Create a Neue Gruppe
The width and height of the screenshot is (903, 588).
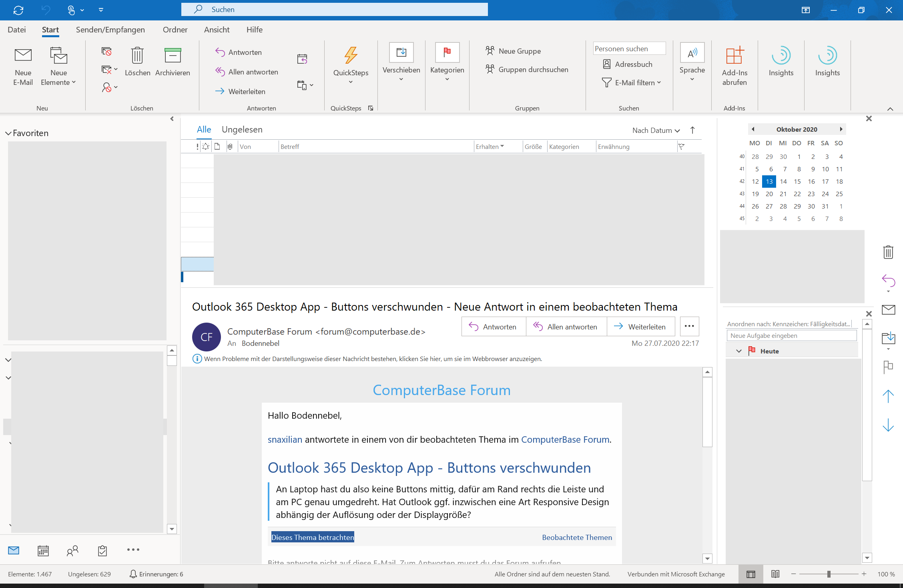pos(513,51)
